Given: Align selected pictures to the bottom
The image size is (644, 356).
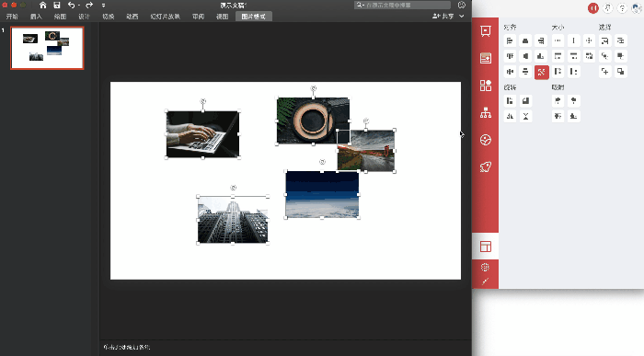Looking at the screenshot, I should click(x=541, y=56).
